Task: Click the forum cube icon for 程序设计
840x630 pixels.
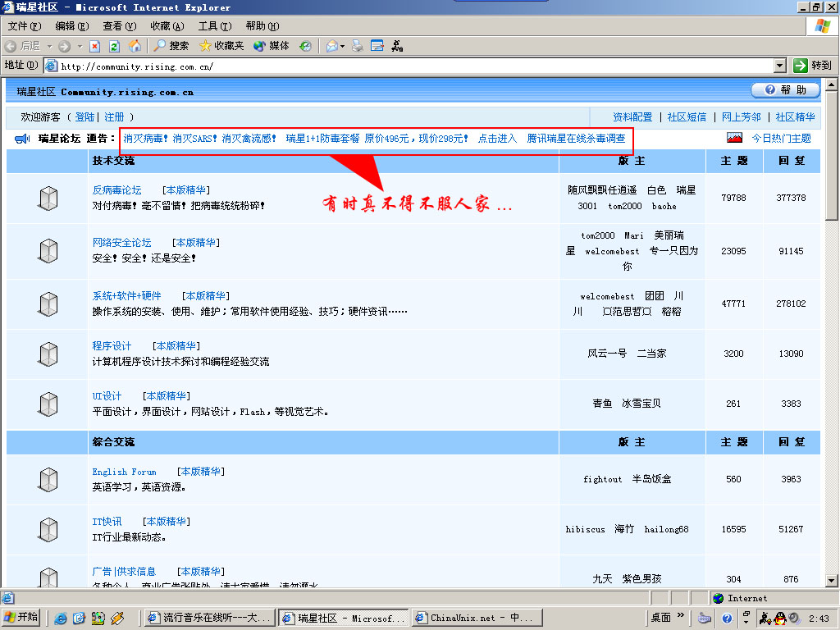Action: pyautogui.click(x=48, y=354)
